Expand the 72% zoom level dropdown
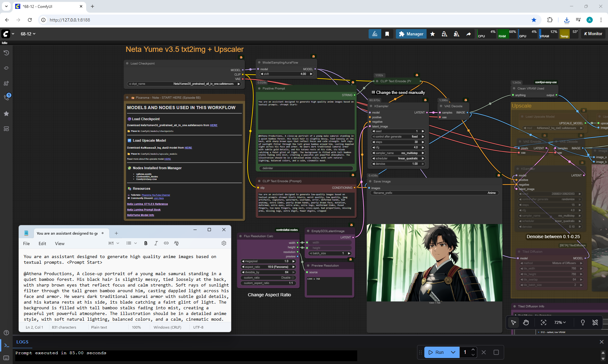The image size is (608, 364). click(560, 322)
